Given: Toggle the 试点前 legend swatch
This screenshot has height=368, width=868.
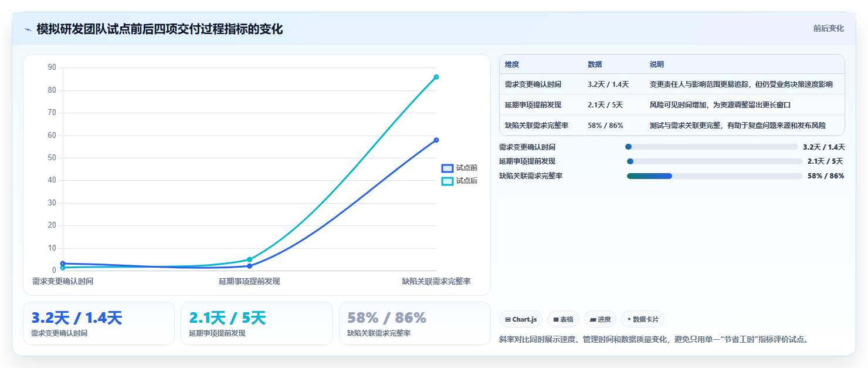Looking at the screenshot, I should pyautogui.click(x=447, y=168).
